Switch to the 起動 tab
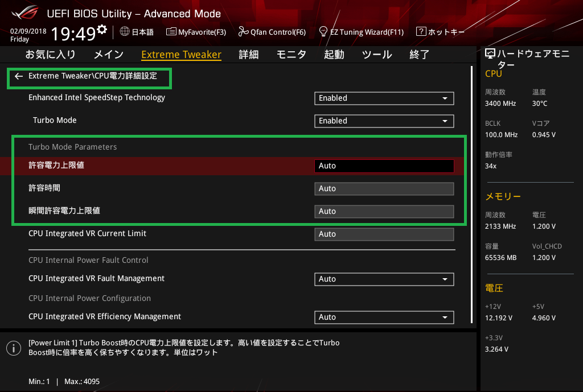This screenshot has height=392, width=583. click(334, 55)
